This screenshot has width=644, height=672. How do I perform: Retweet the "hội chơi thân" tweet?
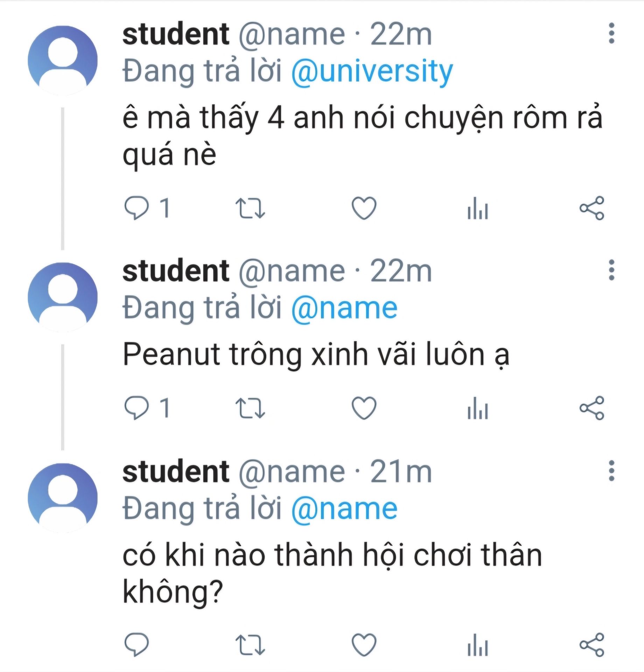point(250,644)
